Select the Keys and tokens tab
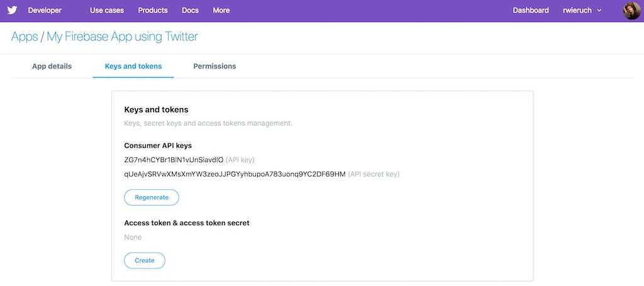The height and width of the screenshot is (286, 644). click(x=133, y=66)
